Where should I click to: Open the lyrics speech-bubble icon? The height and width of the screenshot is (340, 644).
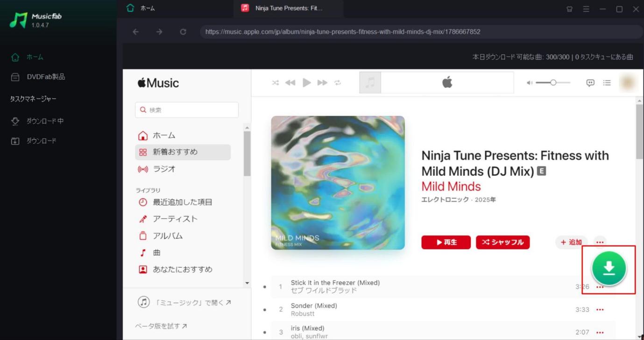coord(590,83)
